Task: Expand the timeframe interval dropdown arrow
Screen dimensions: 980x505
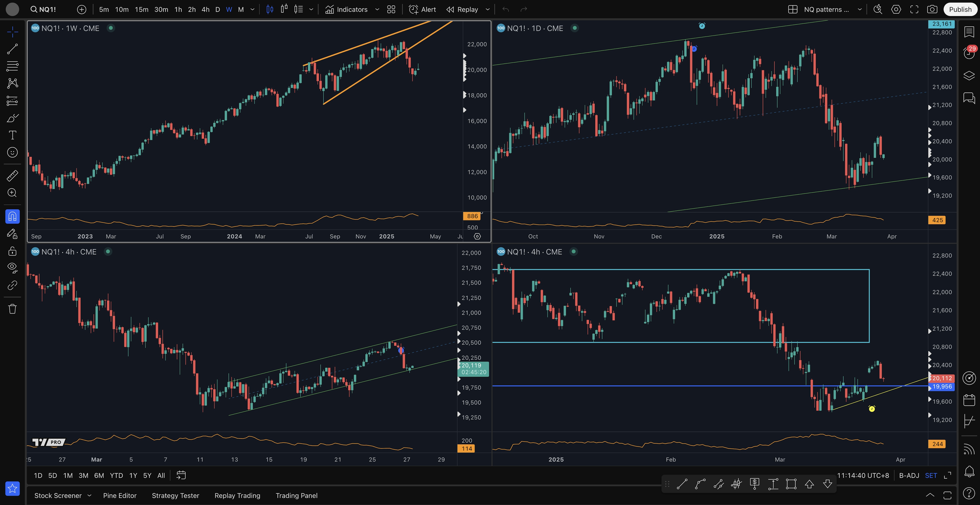Action: coord(252,9)
